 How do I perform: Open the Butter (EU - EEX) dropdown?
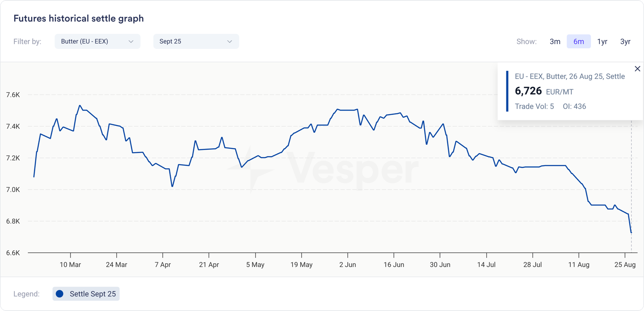(x=97, y=41)
